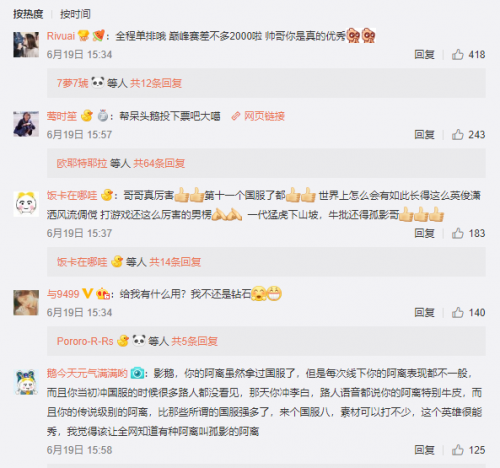500x468 pixels.
Task: Expand 共14条回复 replies thread
Action: [x=175, y=262]
